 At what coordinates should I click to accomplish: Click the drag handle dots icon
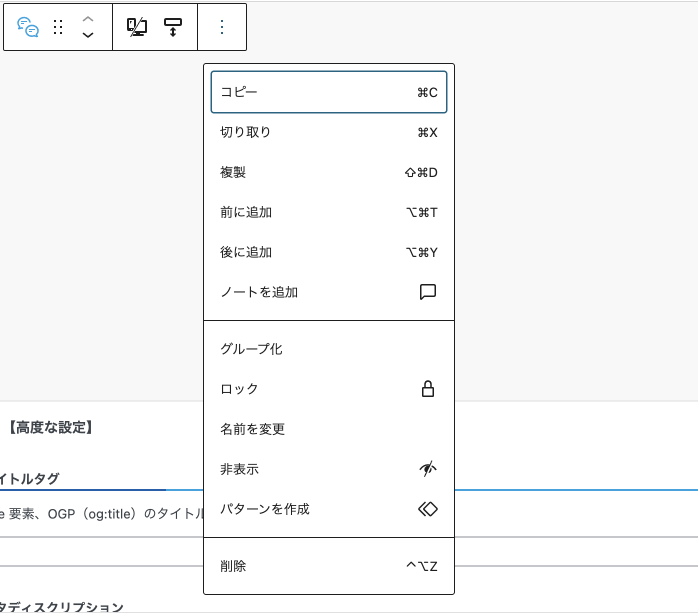tap(58, 27)
